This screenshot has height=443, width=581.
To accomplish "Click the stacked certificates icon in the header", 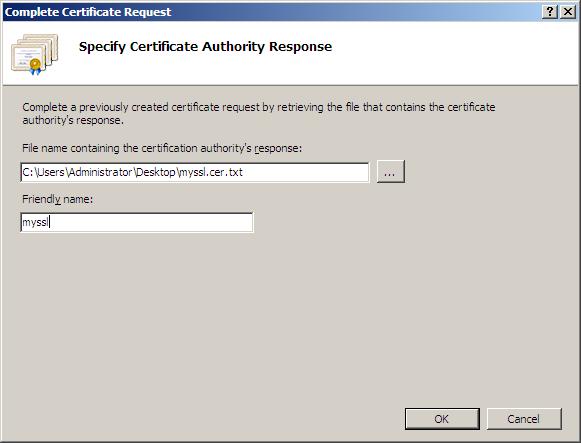I will coord(34,54).
